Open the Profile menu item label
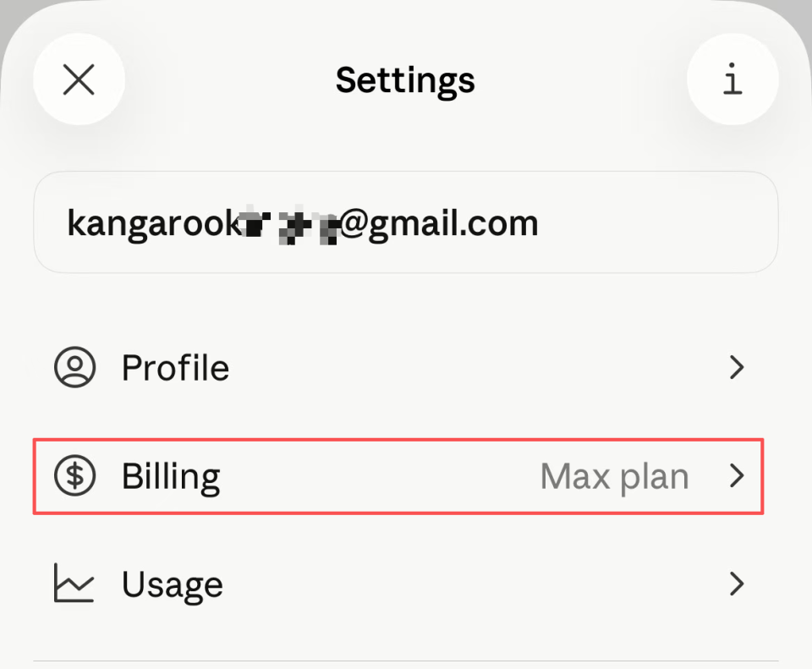The height and width of the screenshot is (669, 812). [175, 368]
